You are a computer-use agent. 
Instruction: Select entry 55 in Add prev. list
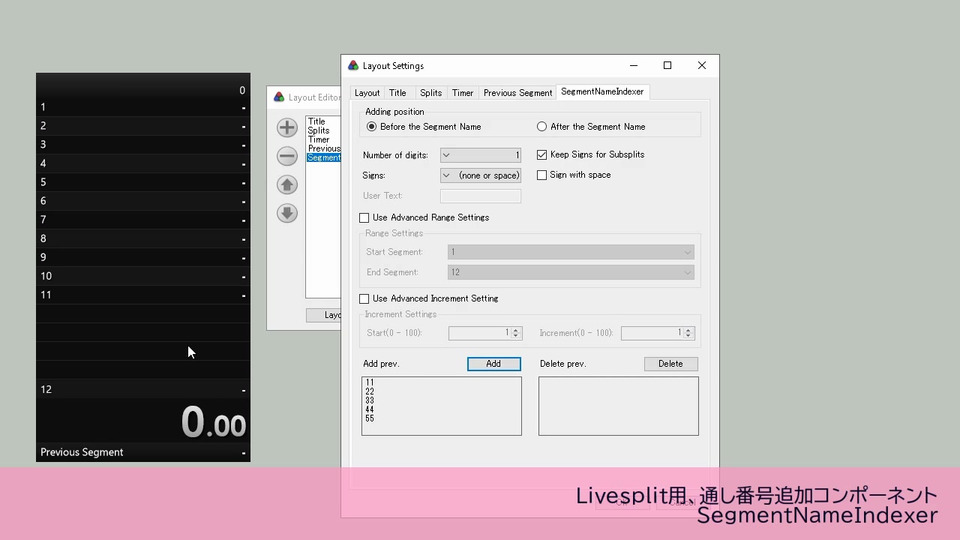[370, 419]
